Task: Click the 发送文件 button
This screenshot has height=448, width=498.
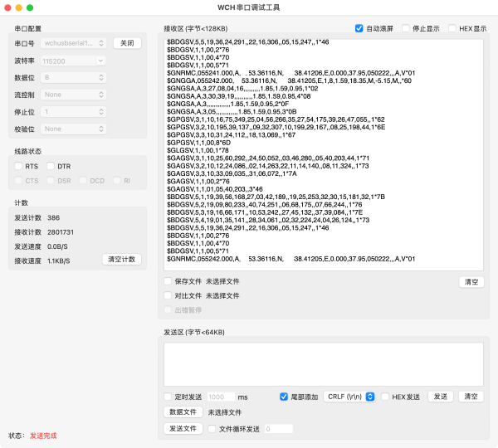Action: 183,429
